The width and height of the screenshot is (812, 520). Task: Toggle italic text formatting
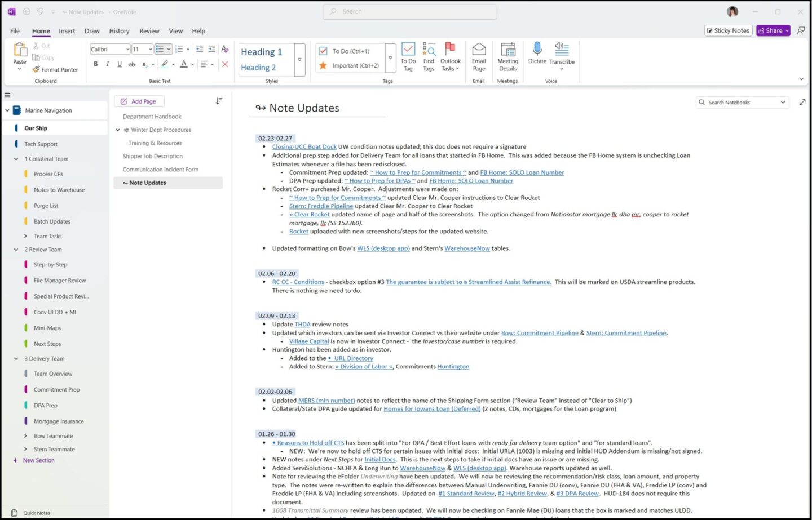coord(108,64)
